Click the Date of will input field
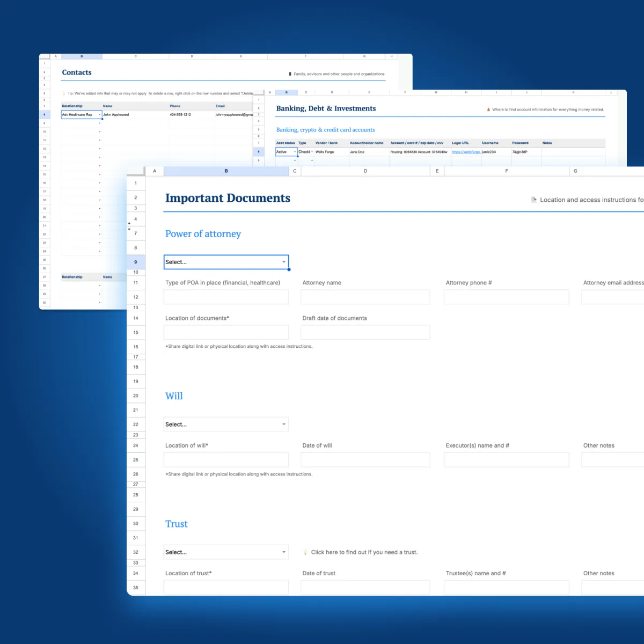 [x=365, y=460]
